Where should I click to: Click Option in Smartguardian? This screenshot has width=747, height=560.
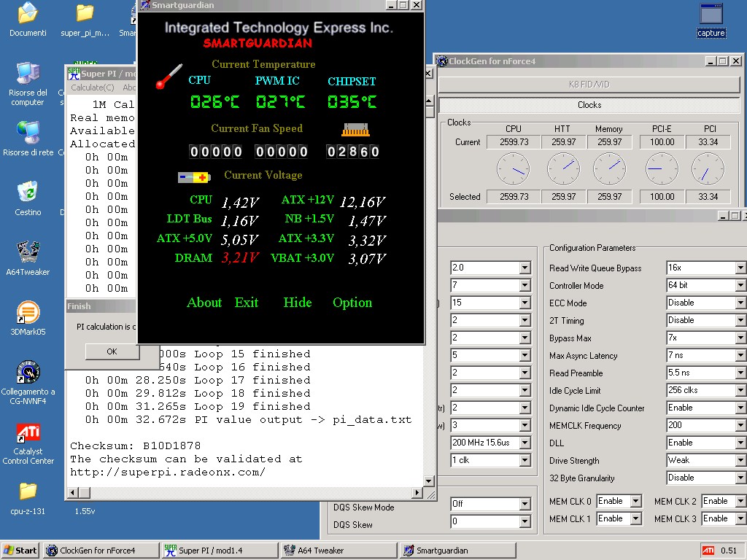352,303
